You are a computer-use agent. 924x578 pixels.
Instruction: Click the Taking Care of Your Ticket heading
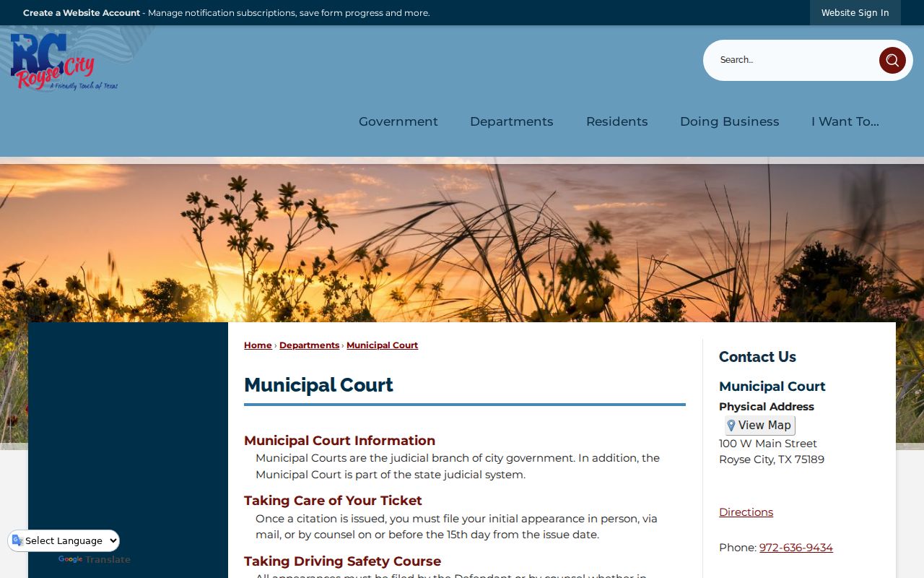tap(333, 501)
